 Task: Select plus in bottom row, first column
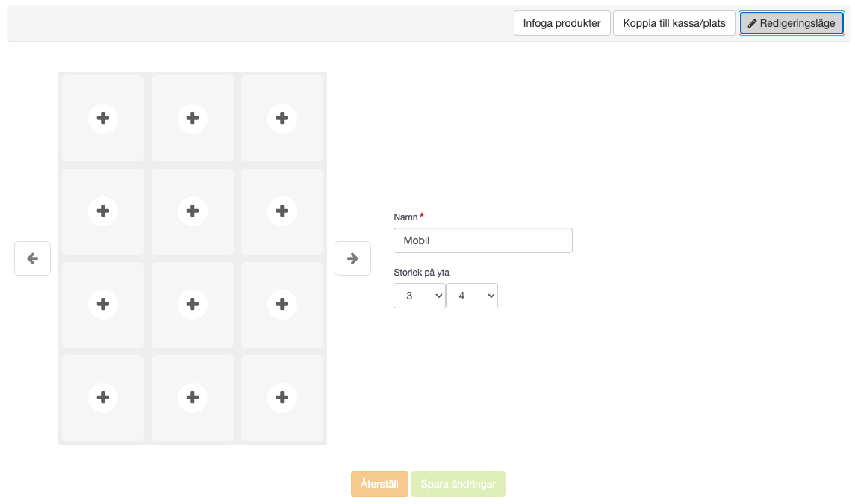[x=102, y=398]
